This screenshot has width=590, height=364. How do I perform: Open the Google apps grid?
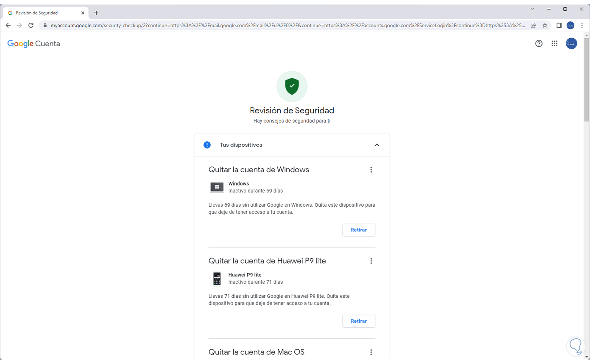coord(554,44)
